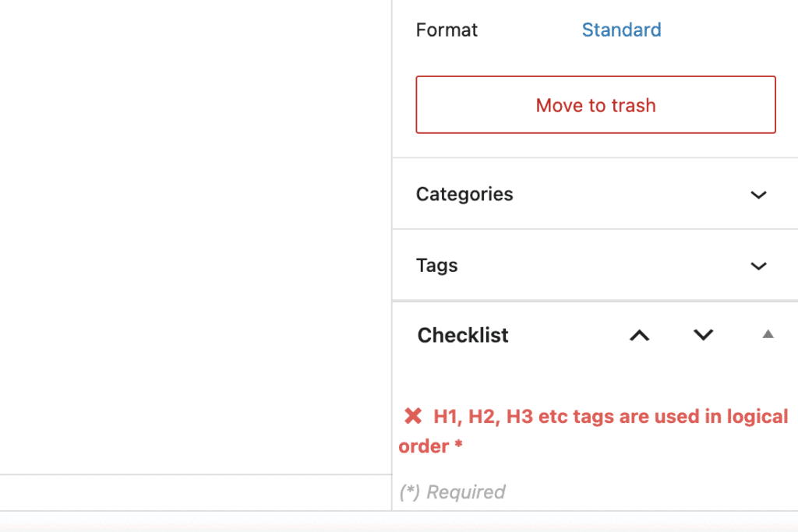Click the downward arrow in the Checklist panel header
This screenshot has height=532, width=798.
[x=702, y=335]
